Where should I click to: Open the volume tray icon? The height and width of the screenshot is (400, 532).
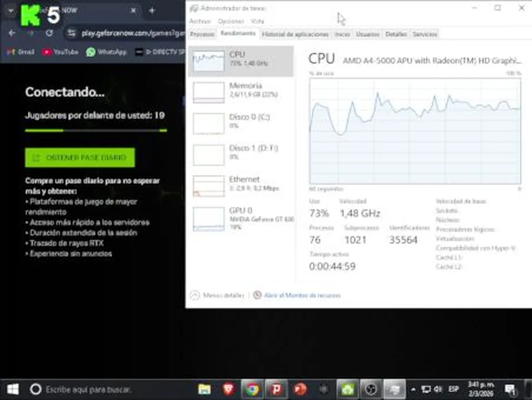pyautogui.click(x=438, y=389)
